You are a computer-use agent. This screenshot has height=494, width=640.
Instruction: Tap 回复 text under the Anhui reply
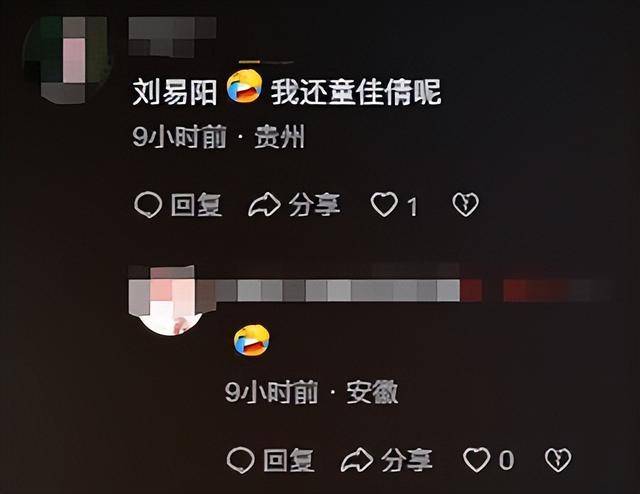[x=289, y=460]
